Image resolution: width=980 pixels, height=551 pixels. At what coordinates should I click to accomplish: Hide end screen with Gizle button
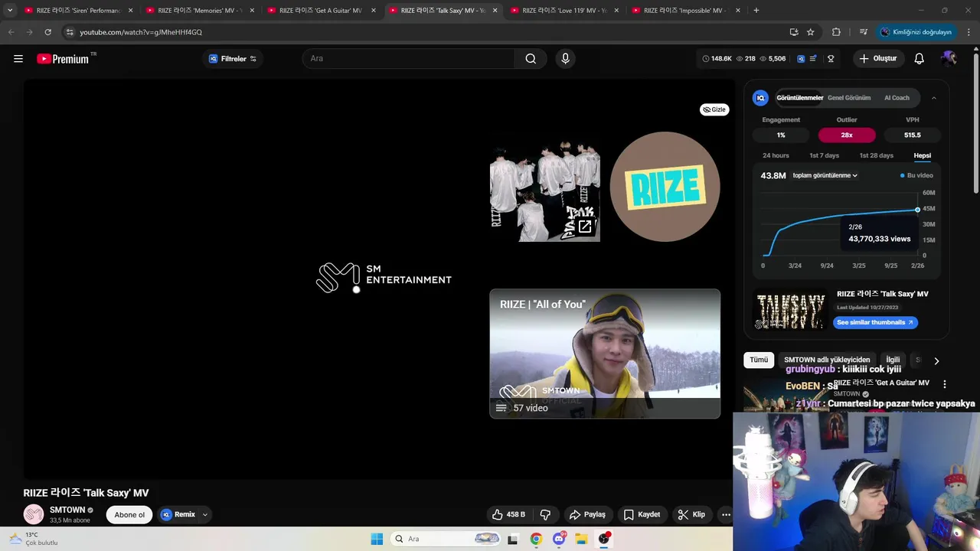coord(714,109)
